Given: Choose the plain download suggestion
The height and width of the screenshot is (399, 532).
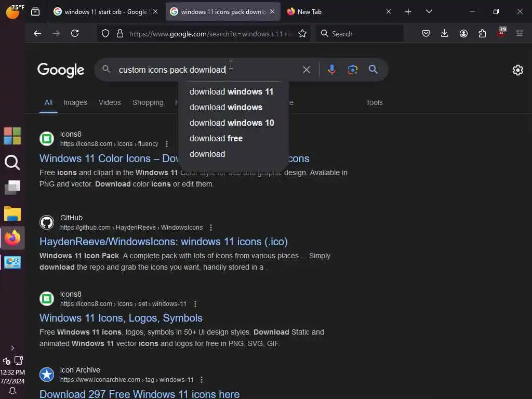Looking at the screenshot, I should tap(233, 154).
